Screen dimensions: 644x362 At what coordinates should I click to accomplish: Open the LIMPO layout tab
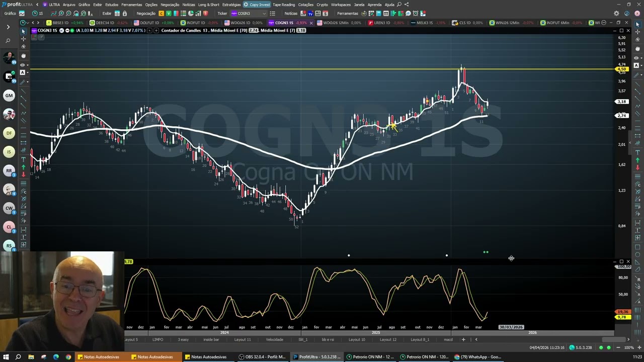[157, 339]
